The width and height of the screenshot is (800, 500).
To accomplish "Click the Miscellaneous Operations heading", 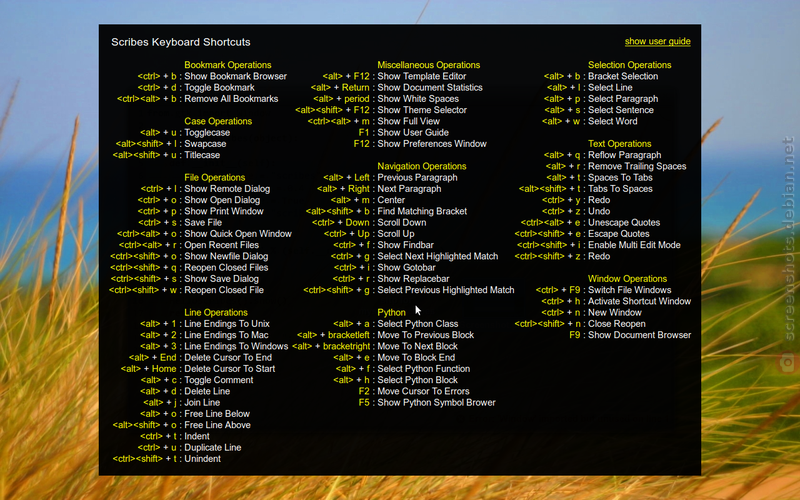I will [x=429, y=65].
